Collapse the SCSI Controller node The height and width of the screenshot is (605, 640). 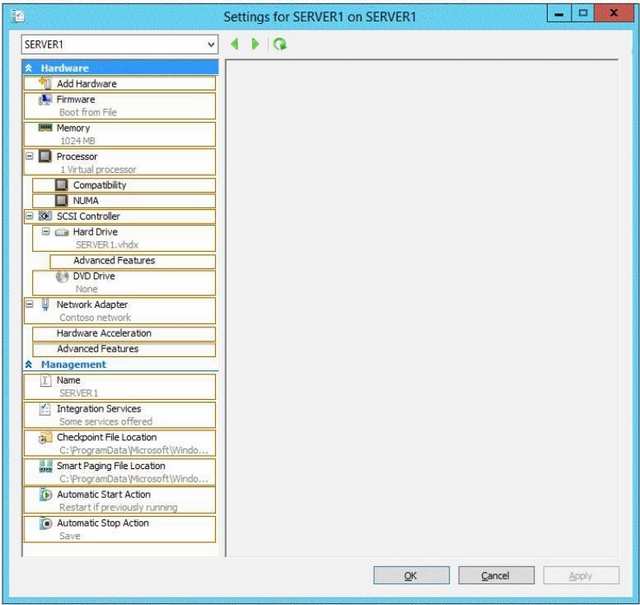pyautogui.click(x=29, y=216)
